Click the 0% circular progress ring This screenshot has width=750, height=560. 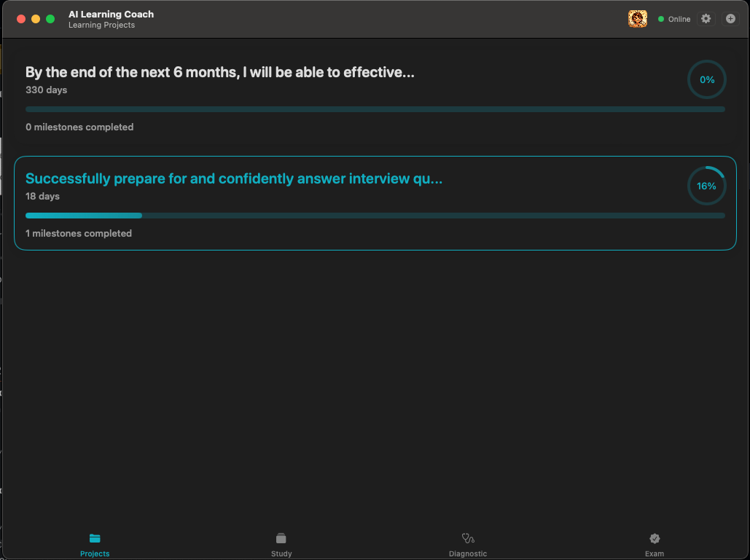coord(706,79)
